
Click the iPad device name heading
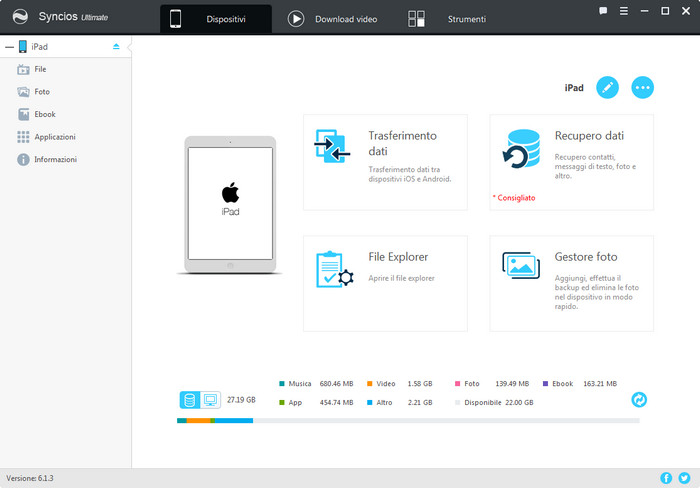tap(574, 88)
